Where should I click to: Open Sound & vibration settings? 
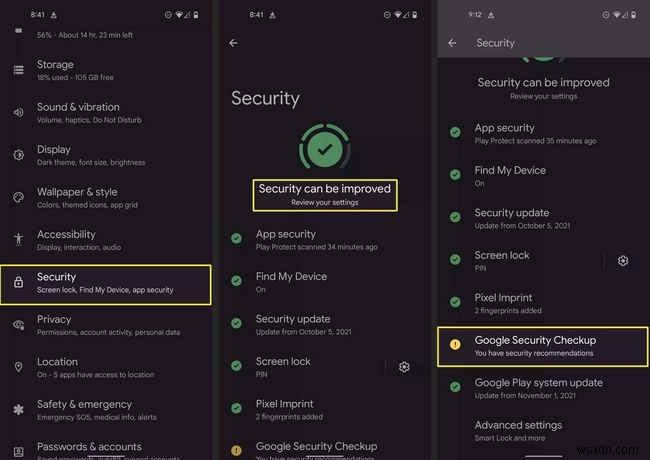pos(106,113)
